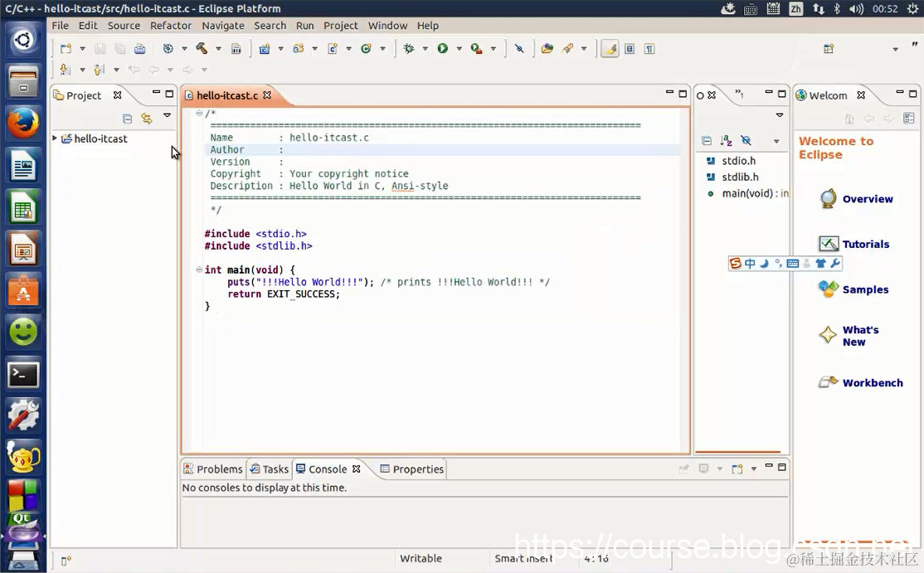Click the New Class green C icon
The image size is (924, 573).
pyautogui.click(x=366, y=49)
